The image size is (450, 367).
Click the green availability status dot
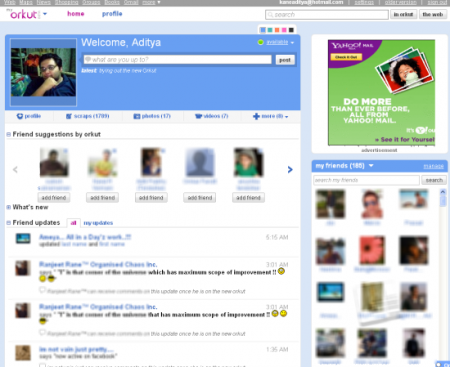pos(261,42)
